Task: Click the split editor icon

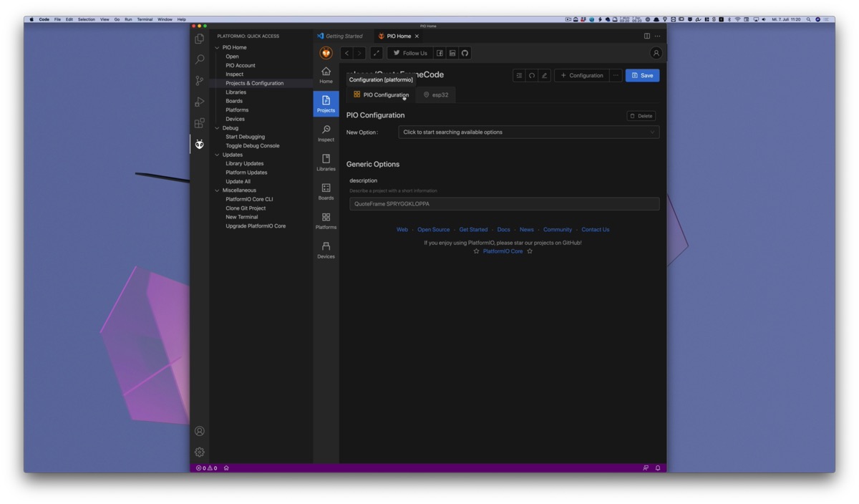Action: 647,36
